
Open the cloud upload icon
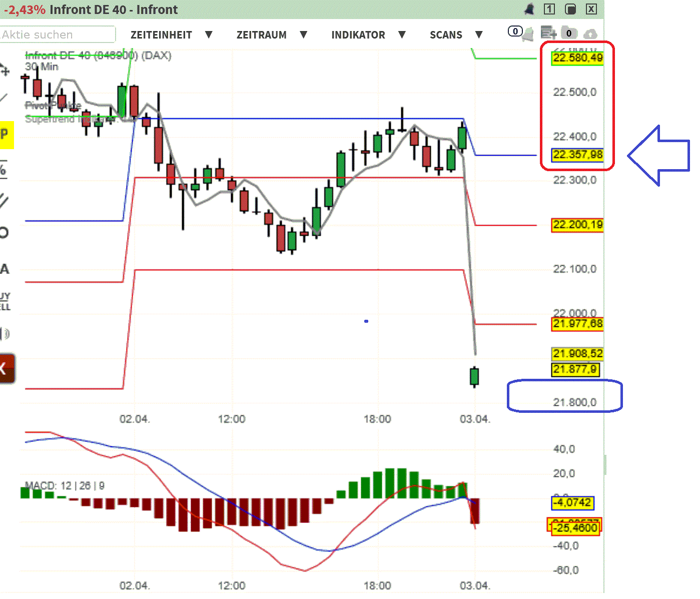[591, 33]
